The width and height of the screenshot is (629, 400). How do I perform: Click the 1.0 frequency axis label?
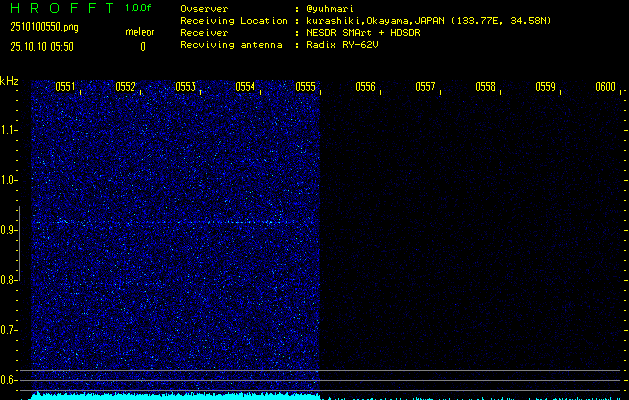coord(7,180)
